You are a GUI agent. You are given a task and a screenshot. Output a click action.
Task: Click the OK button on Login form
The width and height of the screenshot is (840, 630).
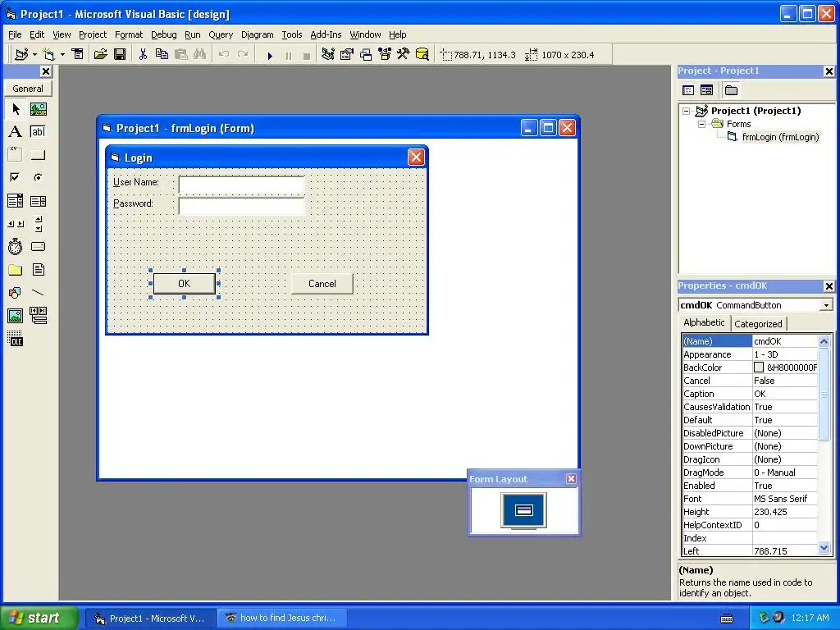(x=185, y=283)
